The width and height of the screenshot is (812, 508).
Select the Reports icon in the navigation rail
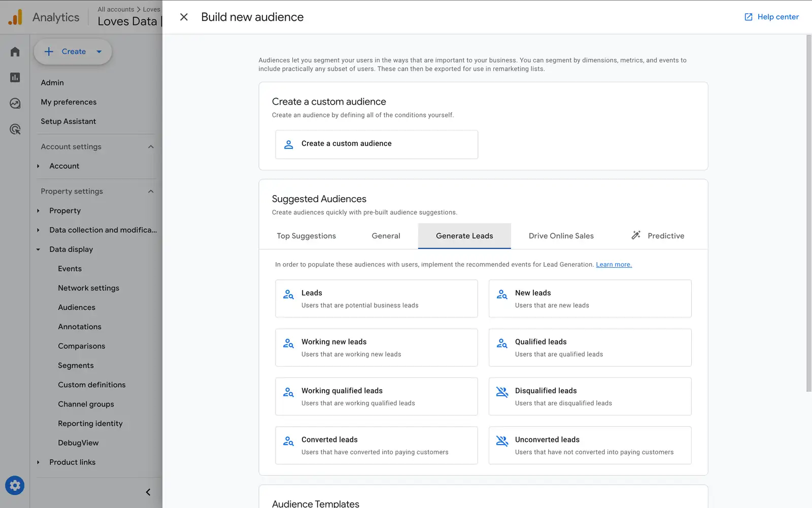[x=14, y=77]
